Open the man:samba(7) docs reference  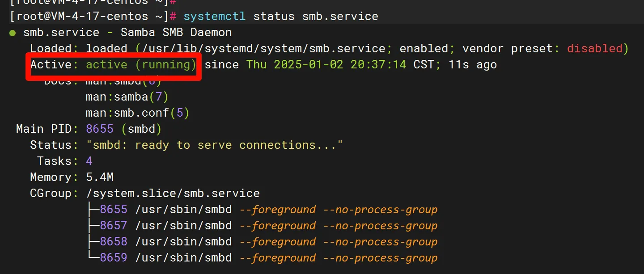click(x=127, y=97)
